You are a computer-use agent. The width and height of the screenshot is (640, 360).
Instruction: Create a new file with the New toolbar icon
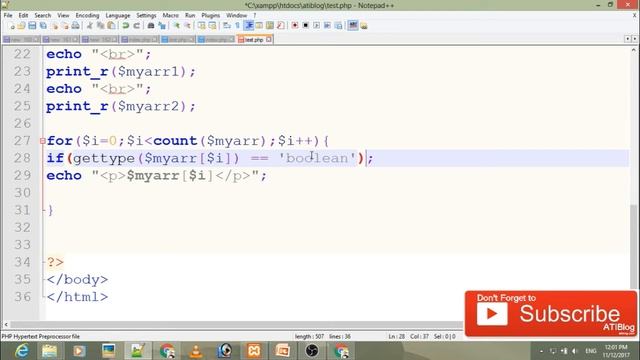pos(11,26)
